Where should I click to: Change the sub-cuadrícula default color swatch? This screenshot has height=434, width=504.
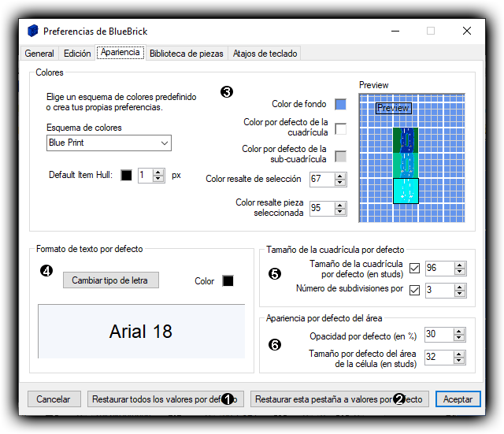[340, 156]
